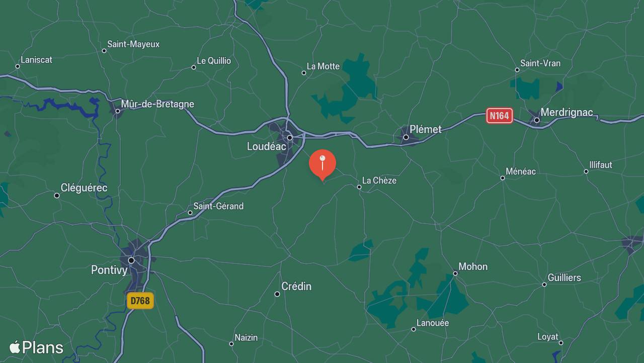This screenshot has height=363, width=644.
Task: Select the Saint-Vran label
Action: [x=540, y=63]
